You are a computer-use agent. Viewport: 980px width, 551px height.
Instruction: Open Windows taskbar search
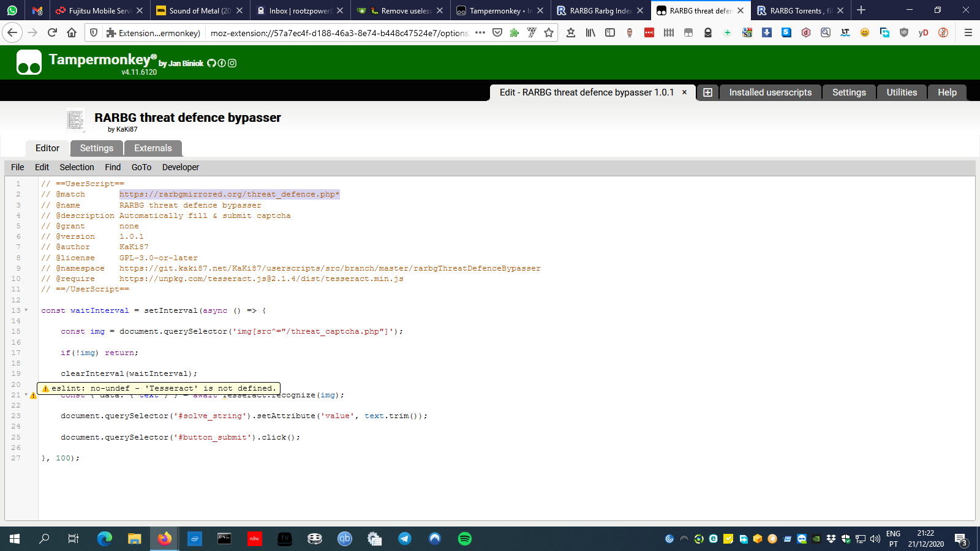coord(44,539)
